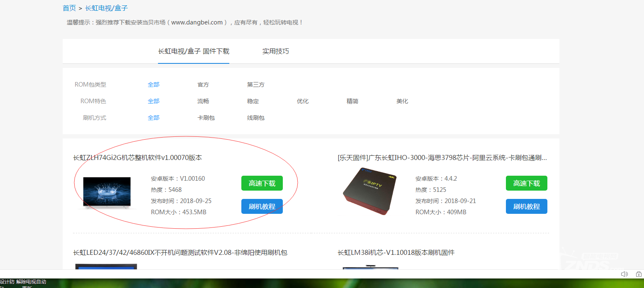Go to 首页 breadcrumb link
The height and width of the screenshot is (288, 644).
[x=69, y=8]
